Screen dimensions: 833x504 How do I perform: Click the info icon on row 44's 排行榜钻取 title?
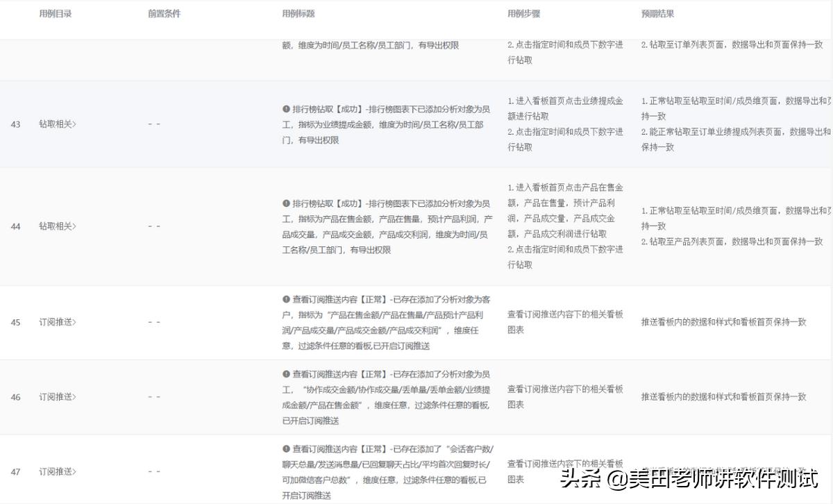tap(286, 203)
